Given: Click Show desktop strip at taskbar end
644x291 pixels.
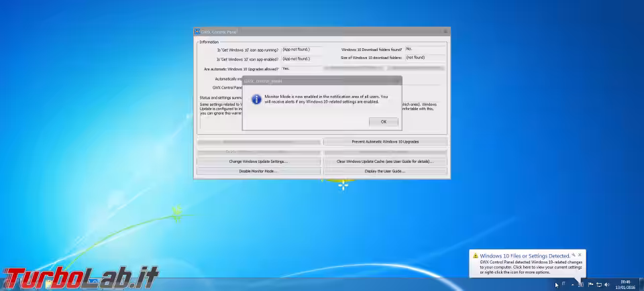Looking at the screenshot, I should 641,284.
